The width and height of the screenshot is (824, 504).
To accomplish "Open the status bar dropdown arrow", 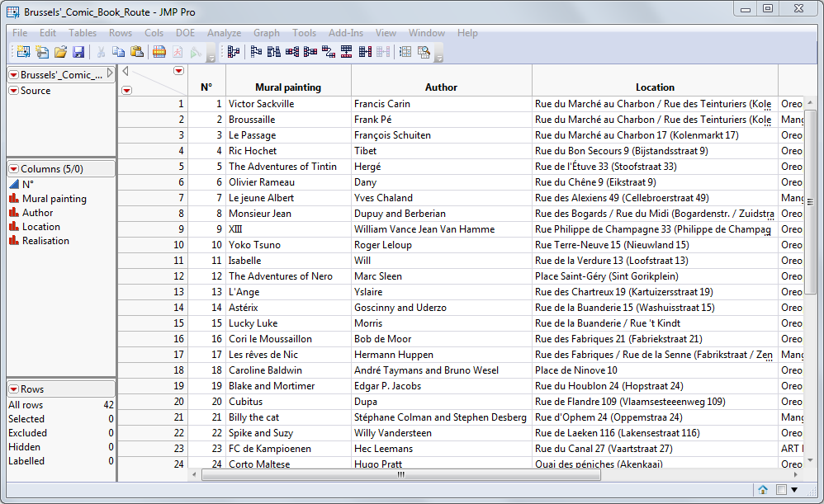I will [794, 490].
